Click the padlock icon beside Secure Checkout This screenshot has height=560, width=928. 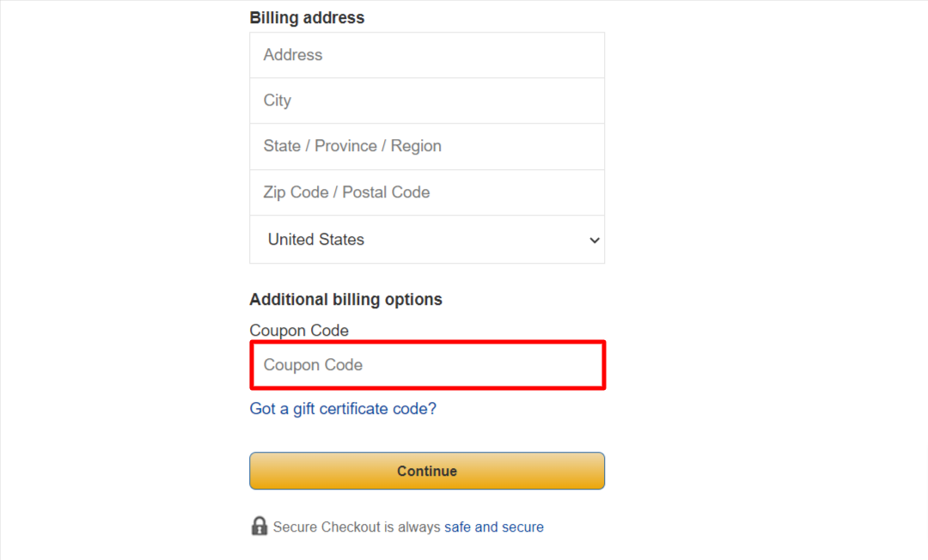pyautogui.click(x=259, y=526)
